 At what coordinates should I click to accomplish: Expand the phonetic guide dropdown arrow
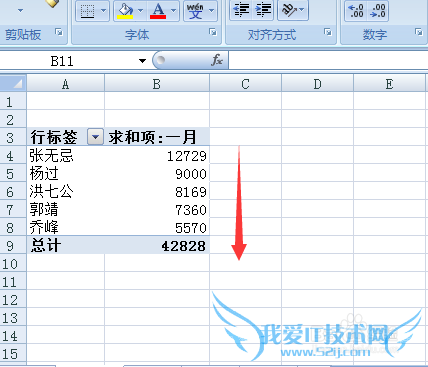[211, 11]
